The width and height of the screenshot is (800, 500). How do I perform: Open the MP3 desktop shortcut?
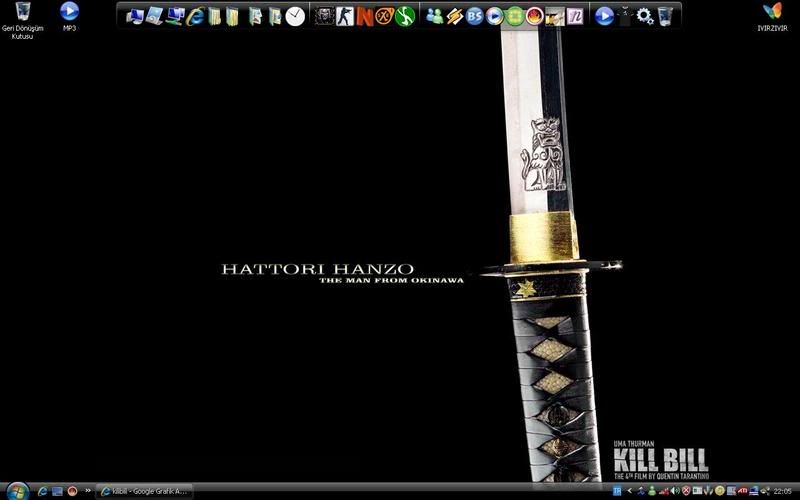point(69,16)
